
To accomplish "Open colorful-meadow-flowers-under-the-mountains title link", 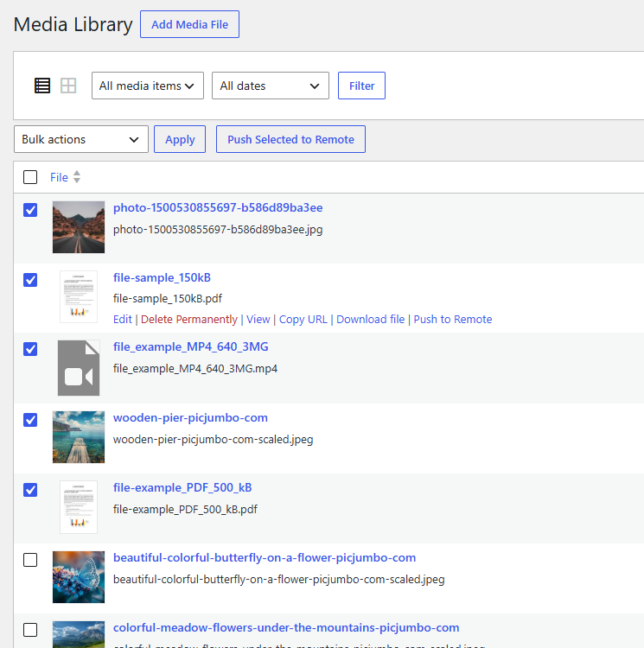I will (286, 628).
